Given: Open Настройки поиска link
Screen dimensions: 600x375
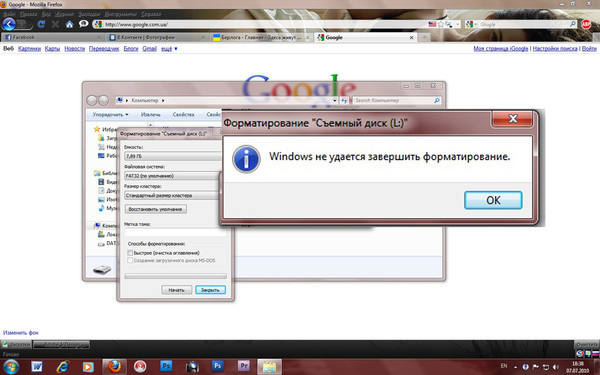Looking at the screenshot, I should click(x=555, y=49).
